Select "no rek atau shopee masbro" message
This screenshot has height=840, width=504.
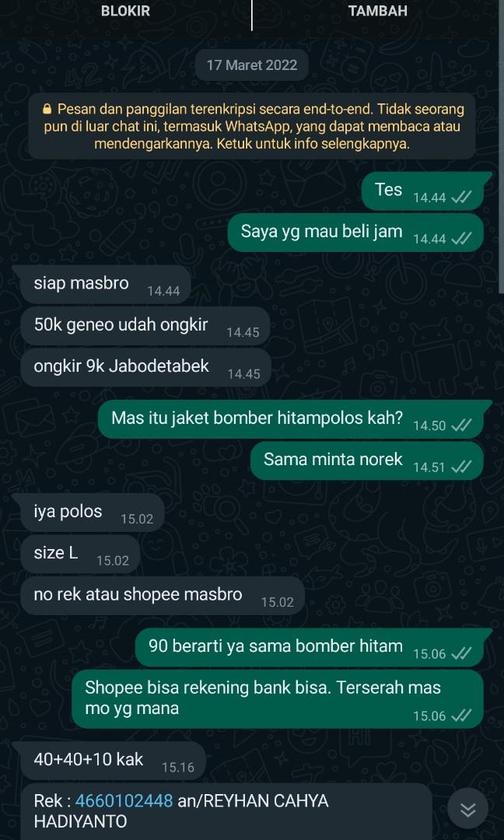coord(163,596)
